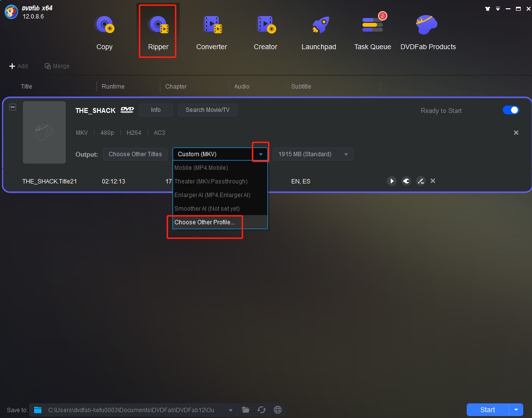Viewport: 532px width, 418px height.
Task: Toggle THE_SHACK title enable switch off
Action: click(511, 110)
